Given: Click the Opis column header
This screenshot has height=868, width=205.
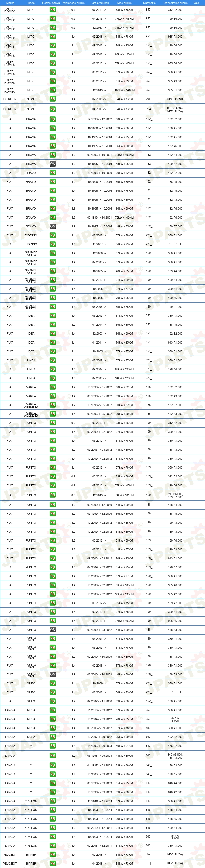Looking at the screenshot, I should [197, 3].
